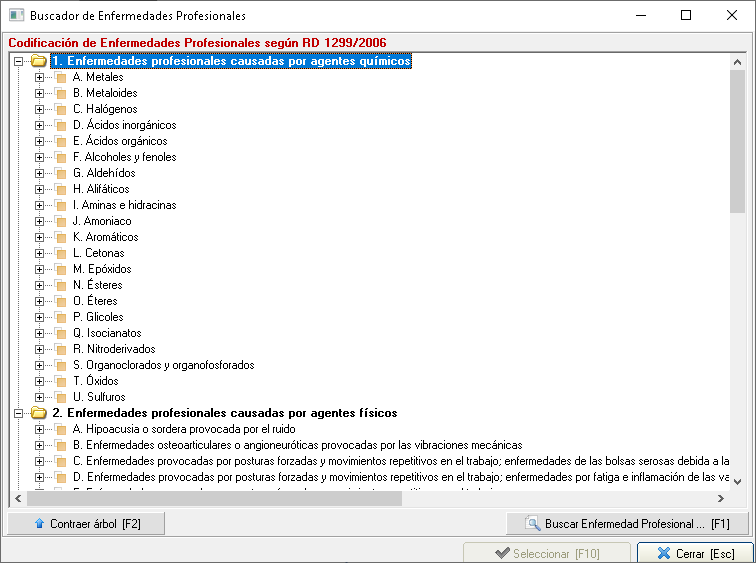Collapse section 2 agentes físicos node
This screenshot has height=563, width=756.
[x=19, y=413]
